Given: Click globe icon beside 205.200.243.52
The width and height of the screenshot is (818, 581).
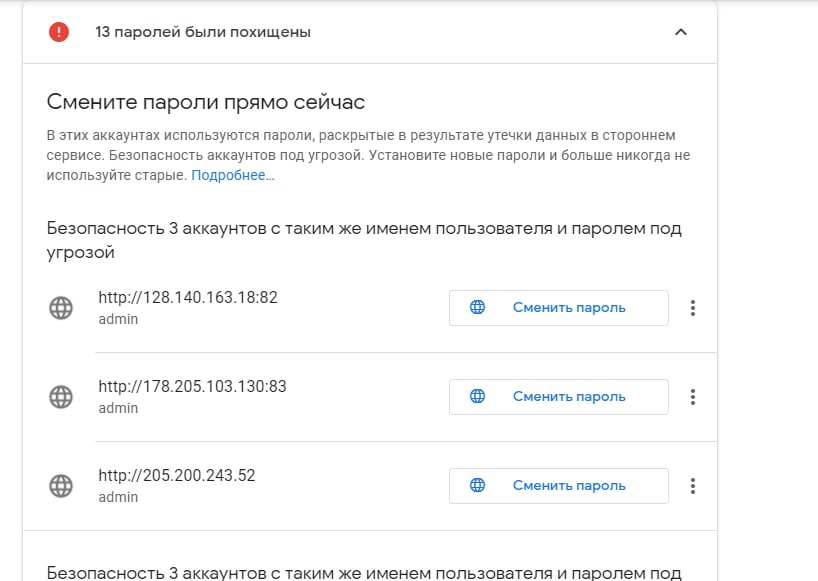Looking at the screenshot, I should click(x=61, y=486).
